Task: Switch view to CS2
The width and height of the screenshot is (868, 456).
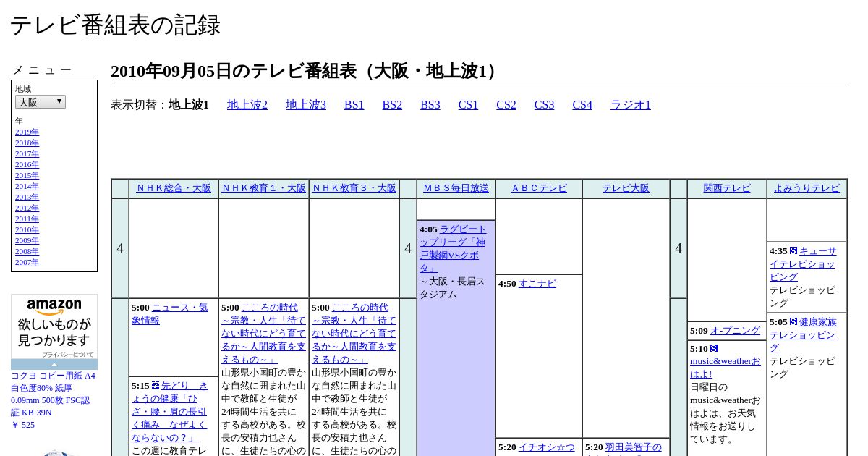Action: (x=506, y=105)
